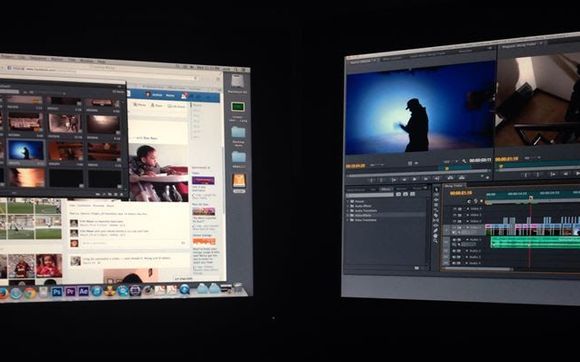Expand the Video Transitions folder
The height and width of the screenshot is (362, 580).
(x=348, y=220)
